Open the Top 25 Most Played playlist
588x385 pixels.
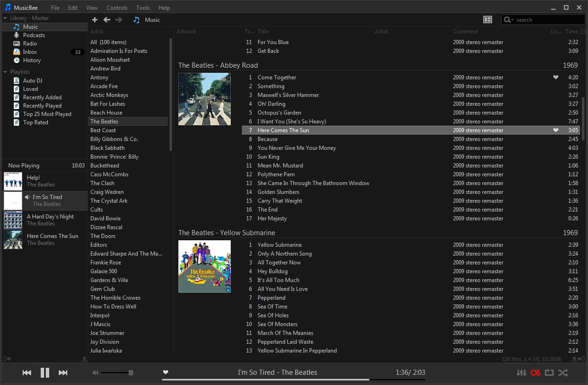[x=47, y=114]
